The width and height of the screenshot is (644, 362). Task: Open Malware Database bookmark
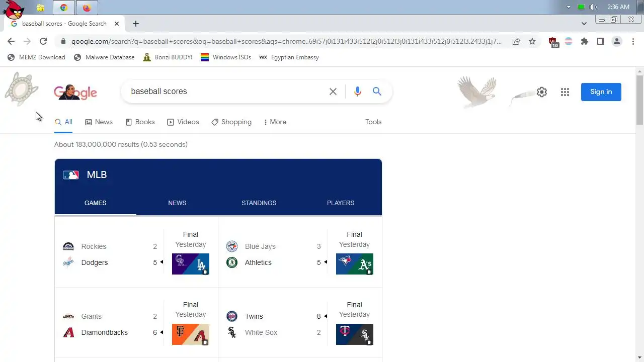pyautogui.click(x=104, y=57)
